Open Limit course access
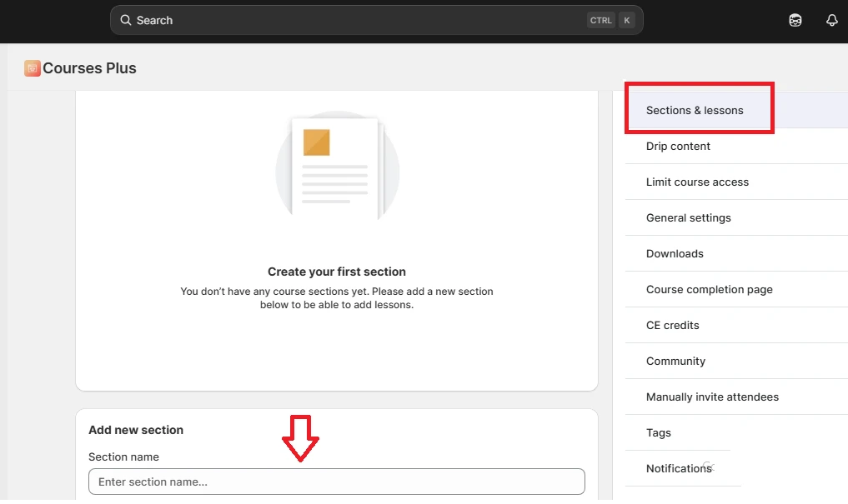This screenshot has width=848, height=504. click(697, 182)
